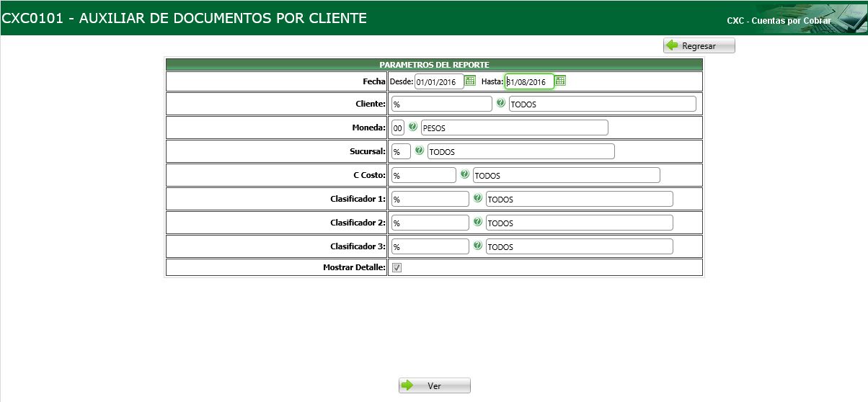Run the report with Ver button
Image resolution: width=868 pixels, height=402 pixels.
click(435, 385)
